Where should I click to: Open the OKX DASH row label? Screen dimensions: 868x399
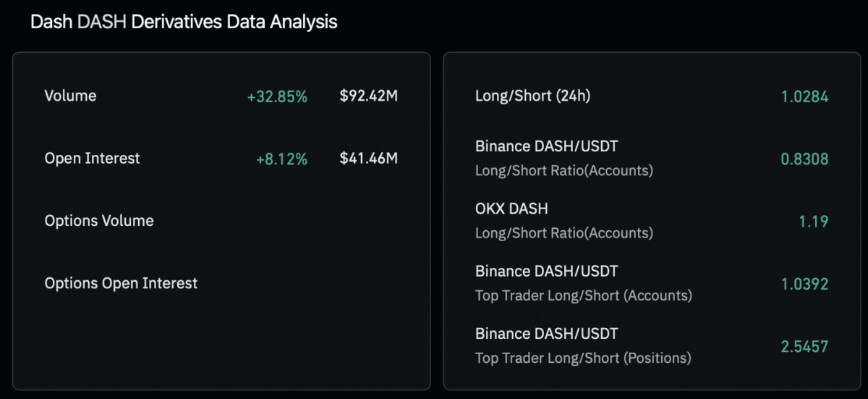click(511, 209)
